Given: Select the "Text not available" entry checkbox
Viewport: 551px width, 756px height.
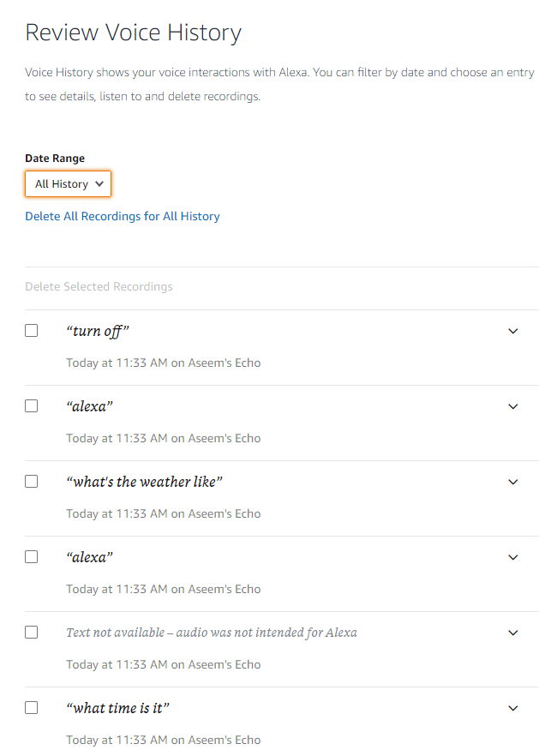Looking at the screenshot, I should 32,633.
